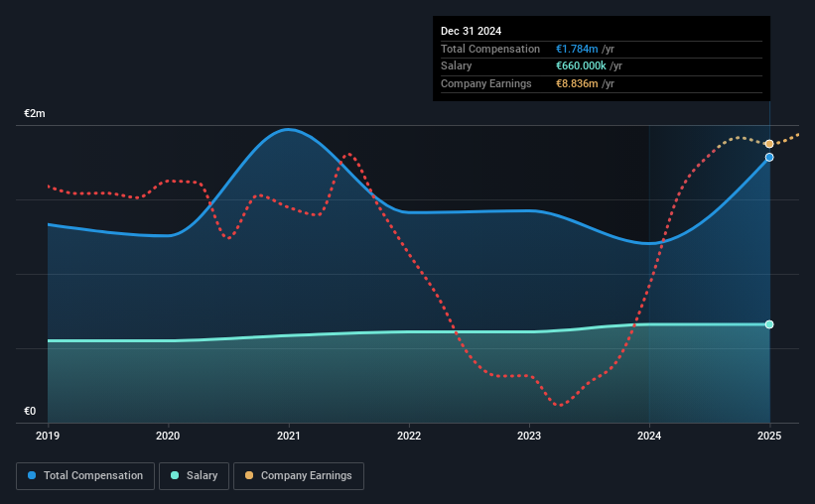The width and height of the screenshot is (815, 504).
Task: Click the €2m y-axis label
Action: [35, 113]
